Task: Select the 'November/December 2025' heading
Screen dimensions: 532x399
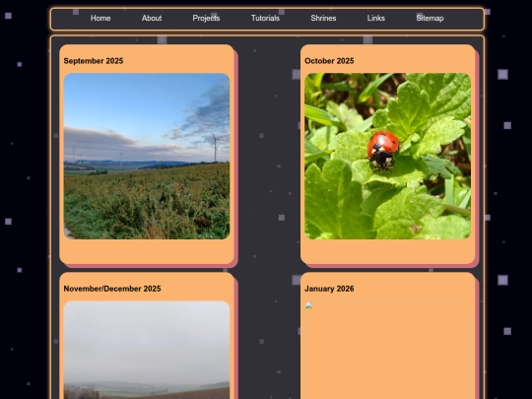Action: [112, 289]
